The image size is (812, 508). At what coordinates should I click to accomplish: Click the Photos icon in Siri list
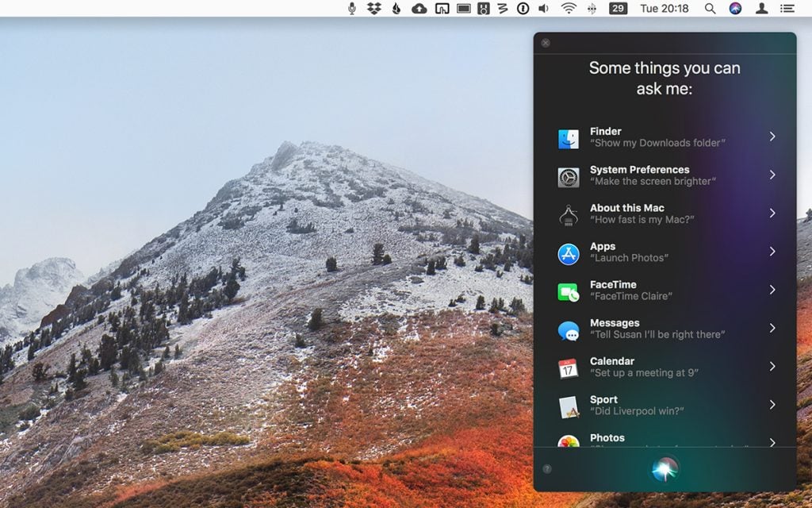(568, 441)
